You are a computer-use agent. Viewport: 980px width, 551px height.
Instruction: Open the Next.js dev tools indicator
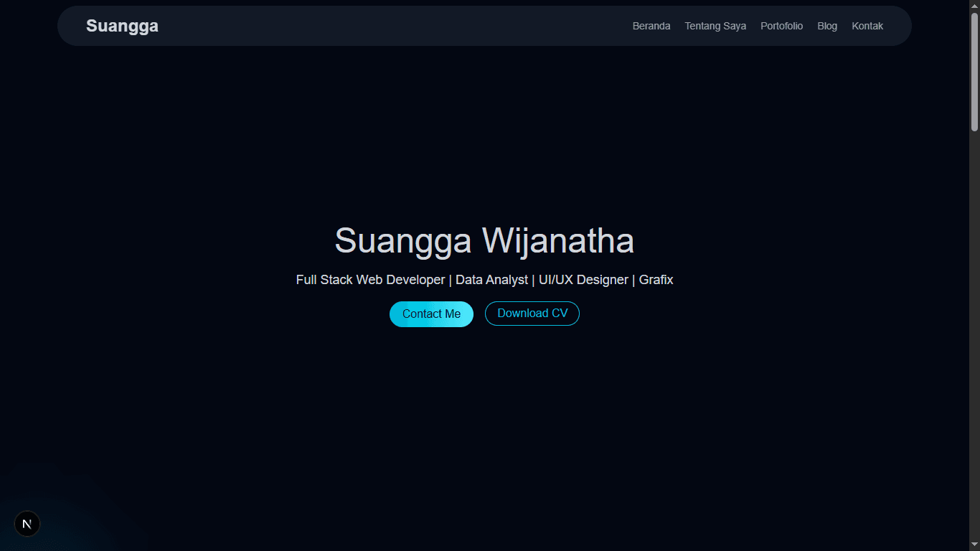[x=27, y=524]
